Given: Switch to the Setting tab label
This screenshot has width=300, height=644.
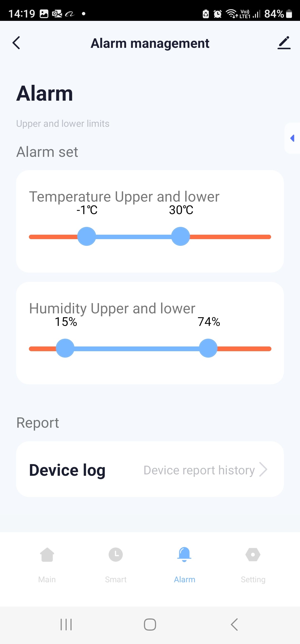Looking at the screenshot, I should tap(253, 579).
